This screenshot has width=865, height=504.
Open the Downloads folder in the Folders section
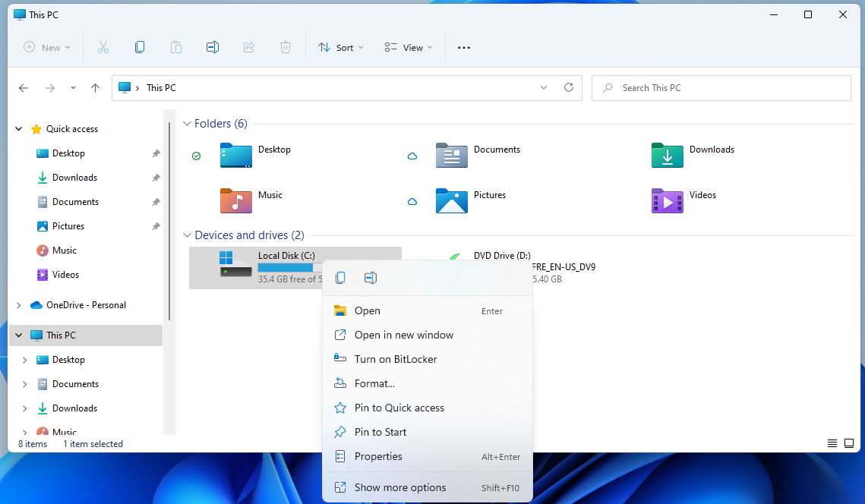[x=667, y=155]
